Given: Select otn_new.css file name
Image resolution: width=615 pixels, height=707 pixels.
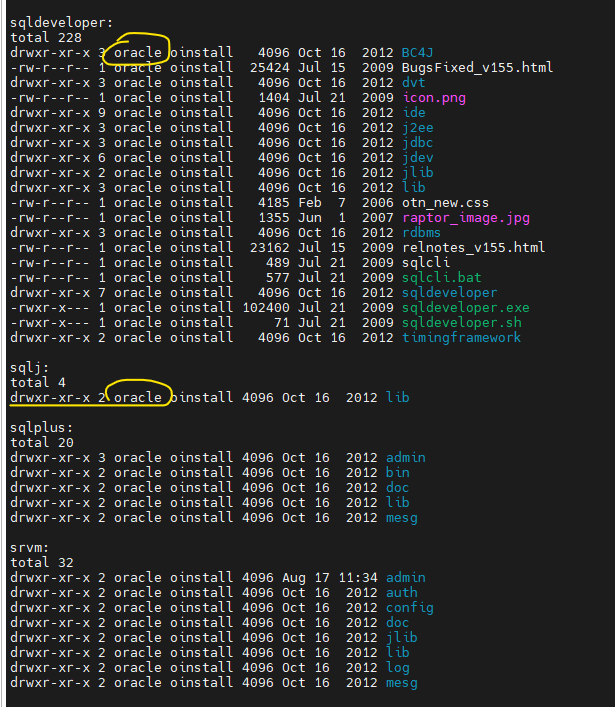Looking at the screenshot, I should (x=445, y=203).
